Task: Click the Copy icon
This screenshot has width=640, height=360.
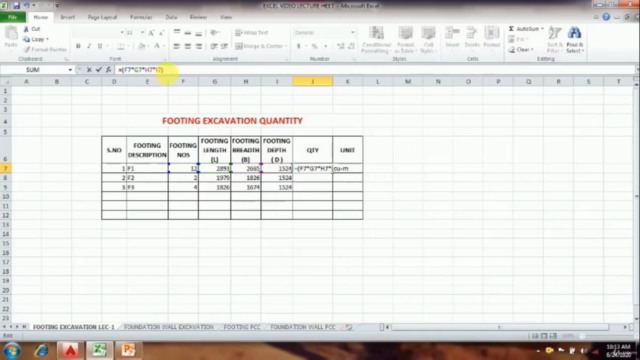Action: point(27,39)
